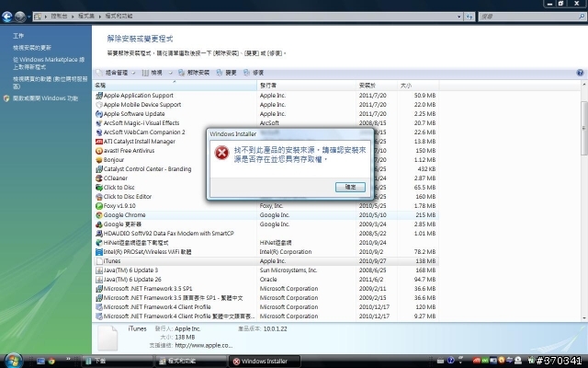588x368 pixels.
Task: Open the Windows Start orb
Action: tap(14, 361)
